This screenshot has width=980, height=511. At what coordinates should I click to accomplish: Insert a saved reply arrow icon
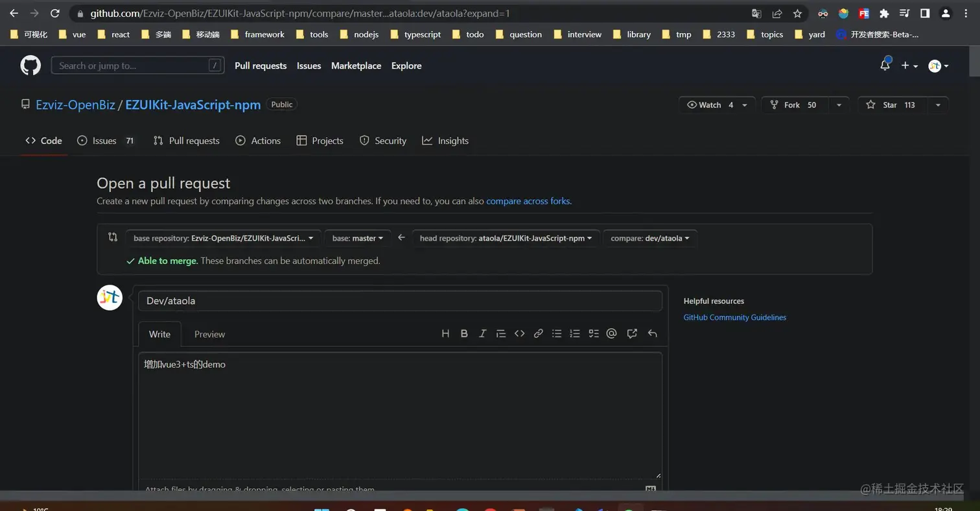(652, 333)
